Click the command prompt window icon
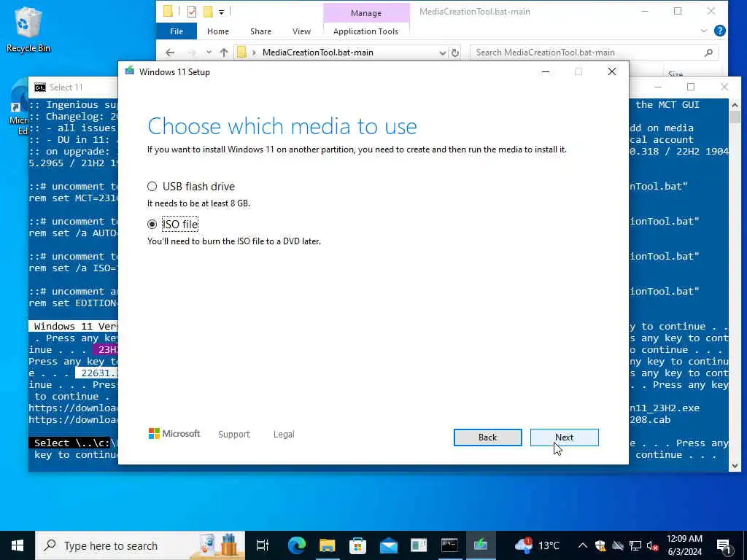This screenshot has width=747, height=560. [x=40, y=87]
